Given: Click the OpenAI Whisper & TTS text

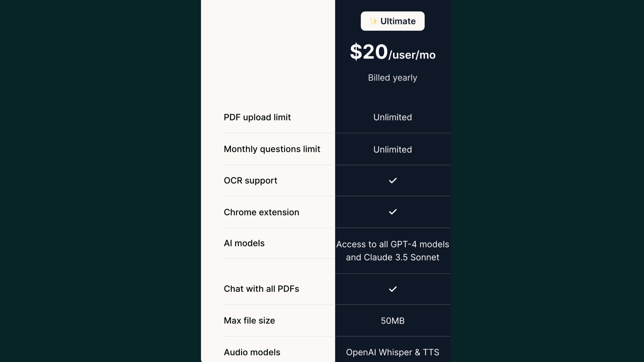Looking at the screenshot, I should pos(392,352).
